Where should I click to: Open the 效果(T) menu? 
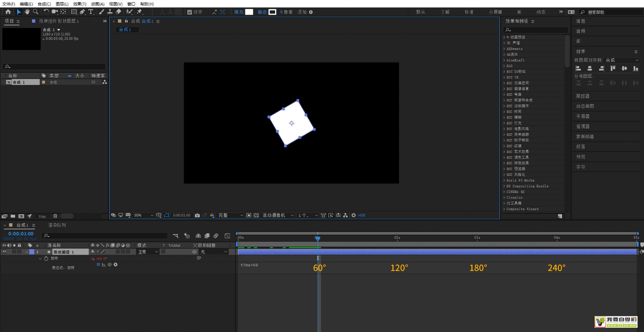pos(79,4)
